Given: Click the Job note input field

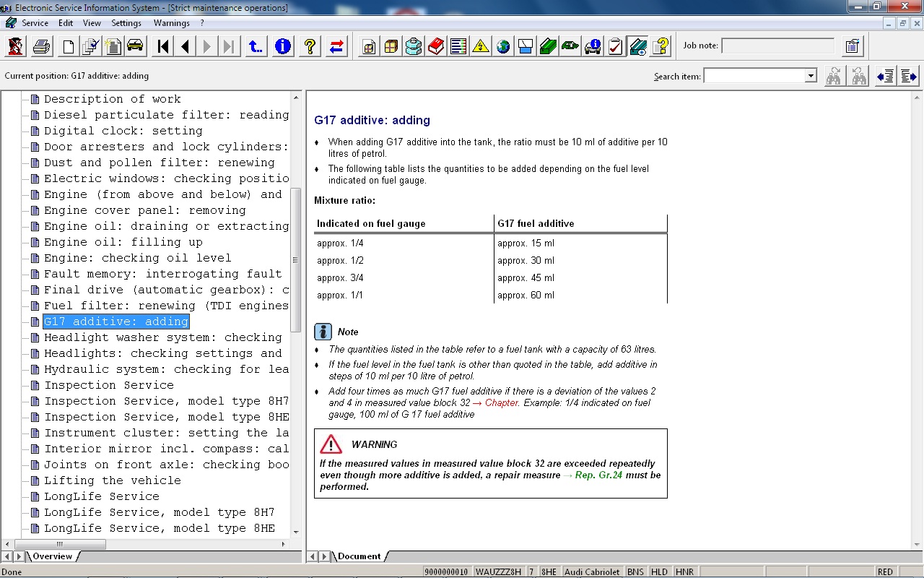Looking at the screenshot, I should click(777, 46).
